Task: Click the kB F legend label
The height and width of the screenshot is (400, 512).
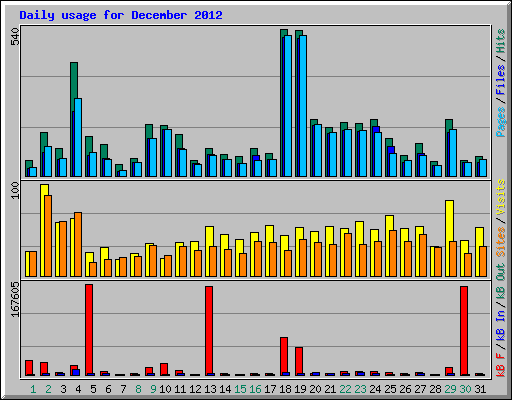Action: [x=500, y=364]
